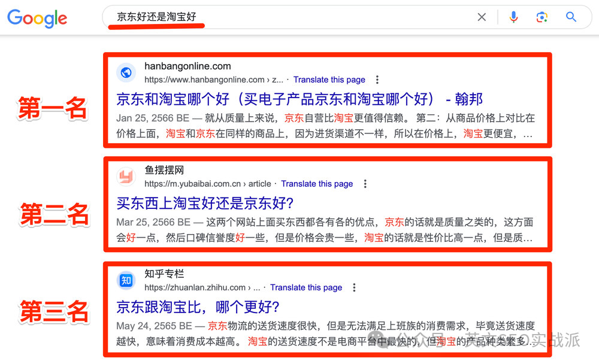Viewport: 599px width, 364px height.
Task: Open more options for zhihu result
Action: 354,287
